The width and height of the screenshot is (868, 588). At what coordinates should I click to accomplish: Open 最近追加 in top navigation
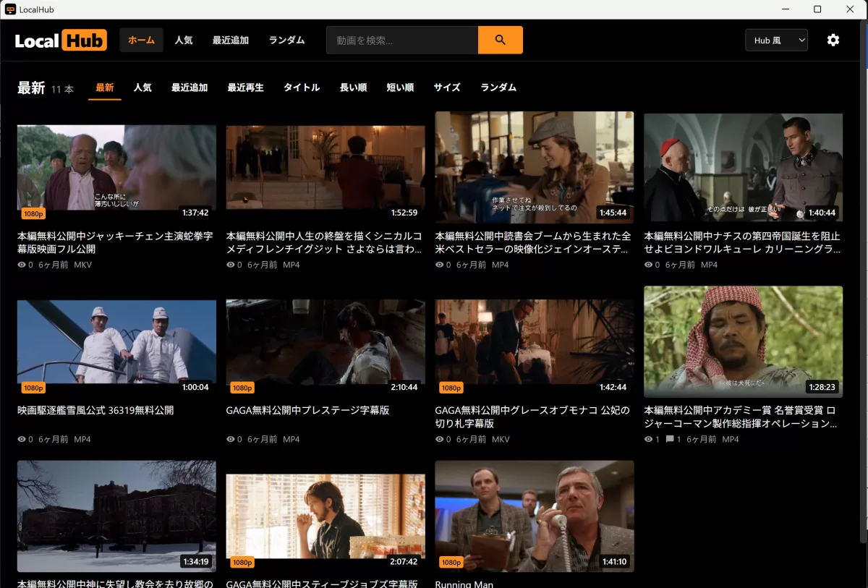click(x=231, y=41)
